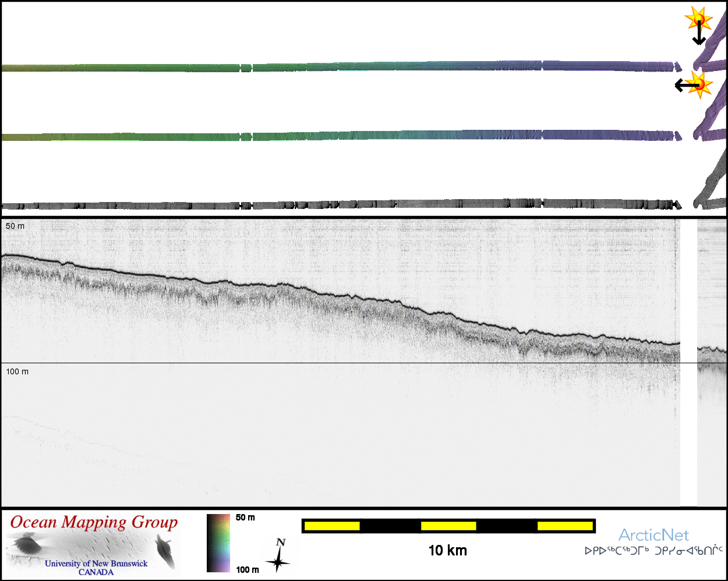Viewport: 728px width, 581px height.
Task: Click the 100 m label beside the color legend
Action: (x=248, y=569)
